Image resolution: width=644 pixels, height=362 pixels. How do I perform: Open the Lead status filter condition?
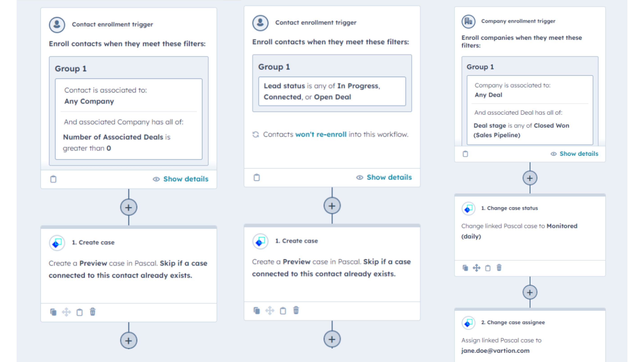(332, 91)
